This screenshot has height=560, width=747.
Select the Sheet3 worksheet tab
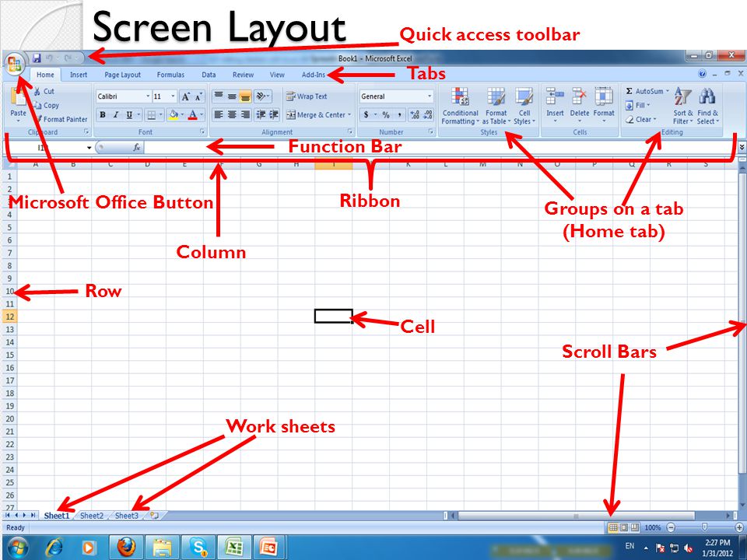127,516
